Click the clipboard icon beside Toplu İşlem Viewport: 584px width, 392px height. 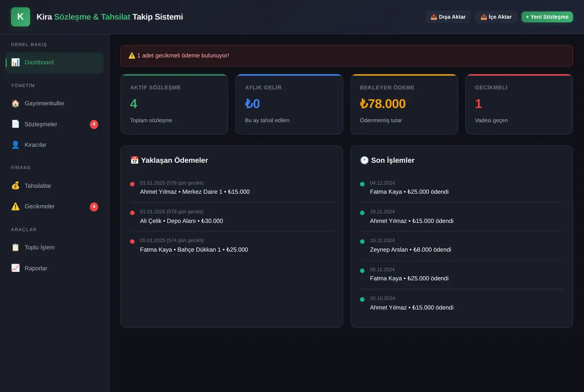point(16,247)
